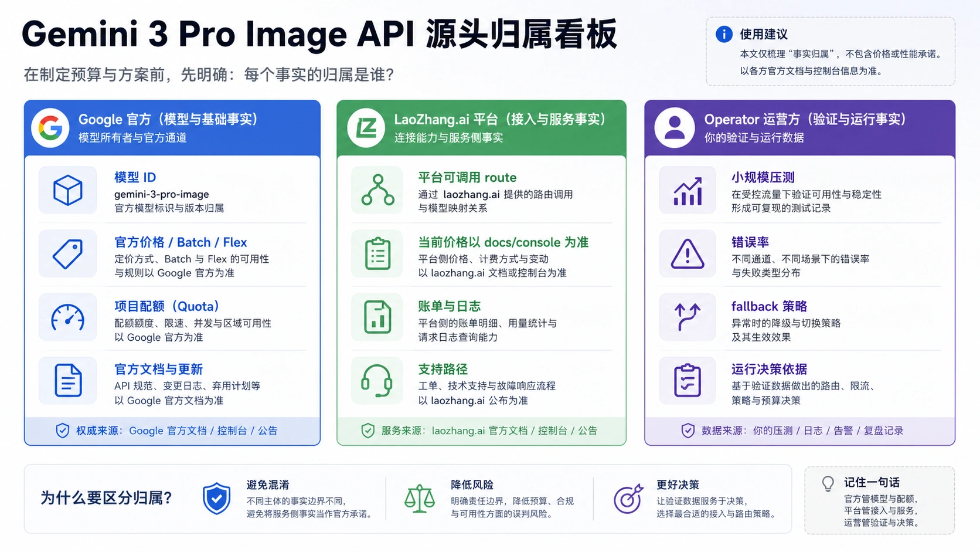Click the blue info icon beside 使用建议
This screenshot has width=980, height=552.
[x=724, y=34]
